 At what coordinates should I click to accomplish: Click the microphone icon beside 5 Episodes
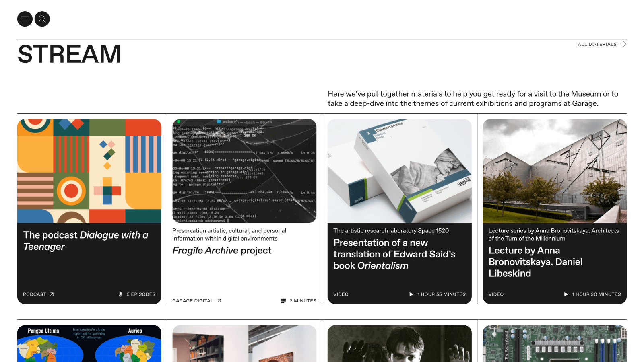[120, 294]
